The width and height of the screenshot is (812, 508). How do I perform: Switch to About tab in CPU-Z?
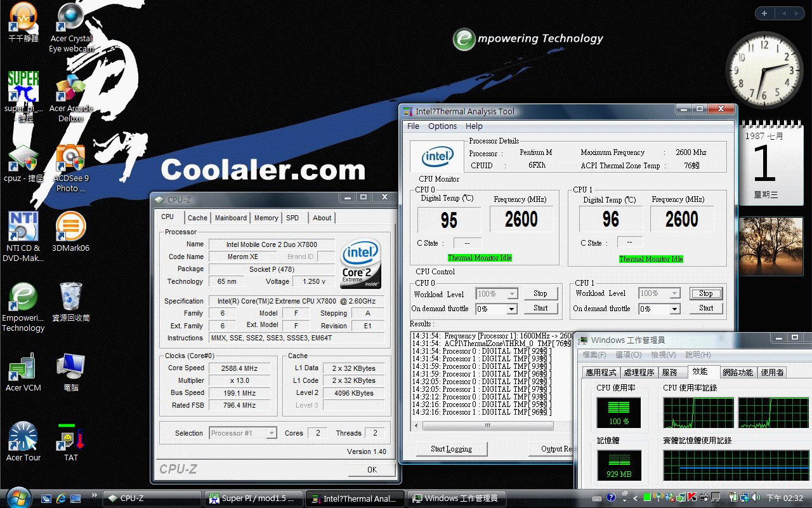pos(322,218)
